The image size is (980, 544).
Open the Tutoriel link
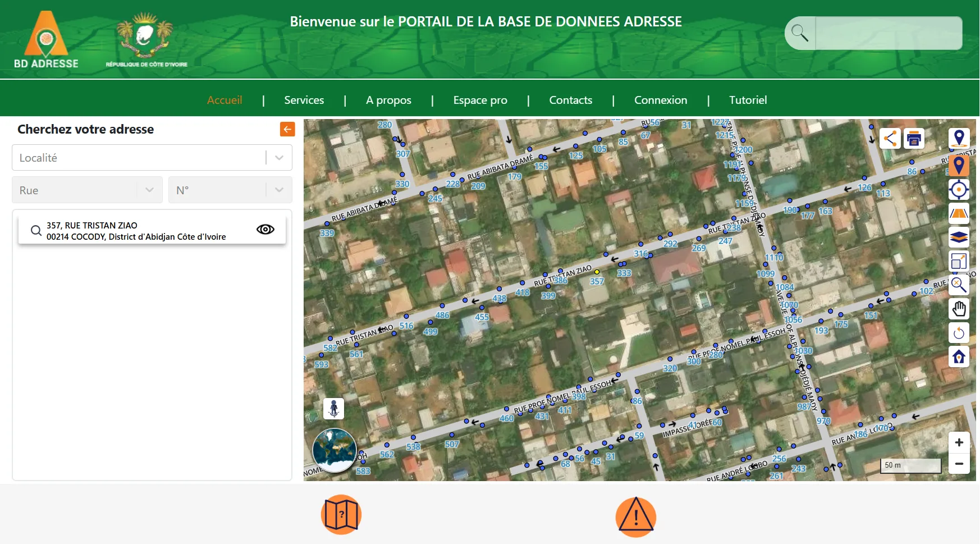point(748,100)
